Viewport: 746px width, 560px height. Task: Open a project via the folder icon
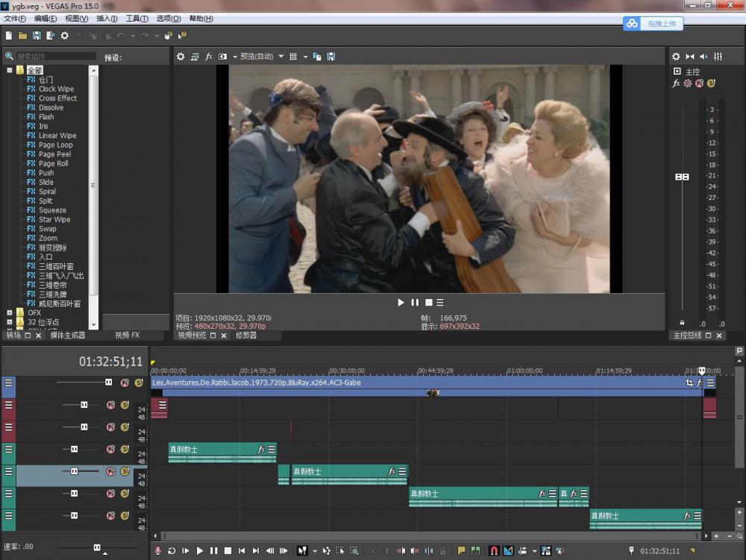tap(22, 36)
